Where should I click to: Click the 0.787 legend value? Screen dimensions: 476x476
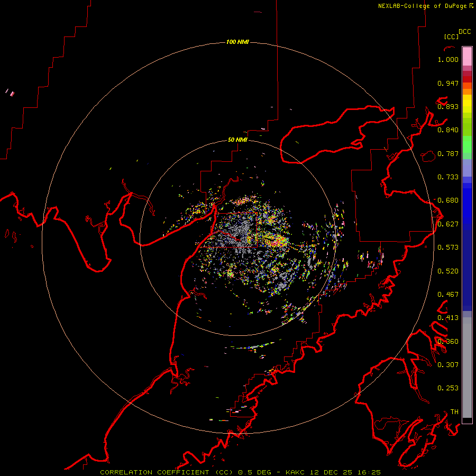tap(448, 153)
